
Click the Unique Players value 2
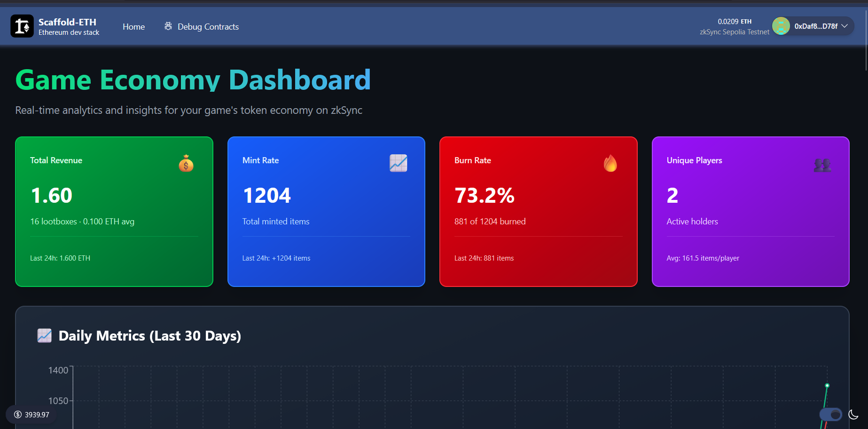pyautogui.click(x=673, y=196)
